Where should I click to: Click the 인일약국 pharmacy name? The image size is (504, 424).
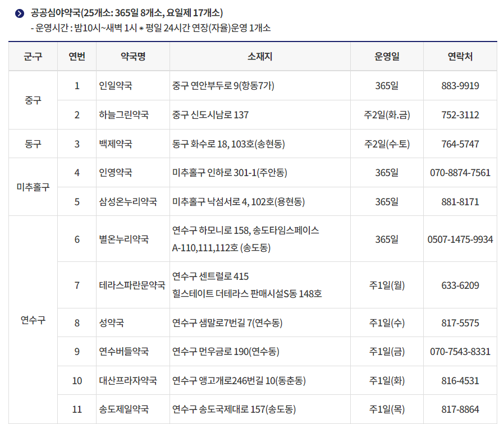[114, 85]
